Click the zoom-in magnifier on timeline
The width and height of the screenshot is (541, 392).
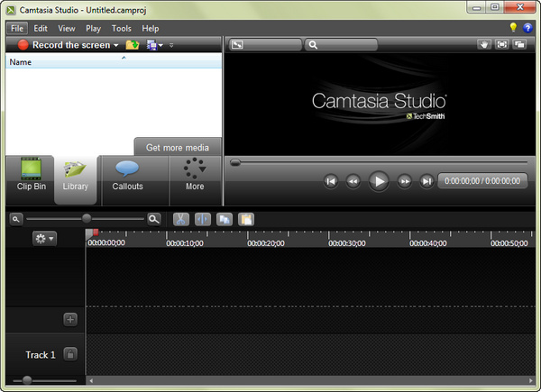pos(154,218)
